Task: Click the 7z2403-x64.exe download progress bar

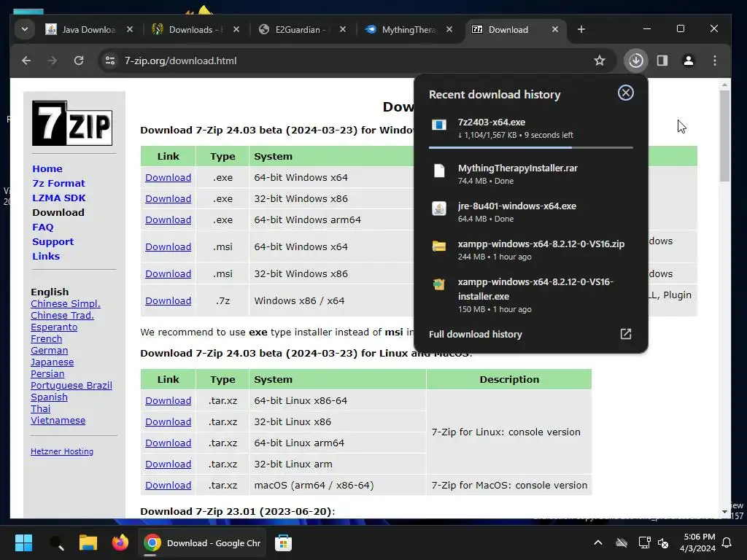Action: (531, 147)
